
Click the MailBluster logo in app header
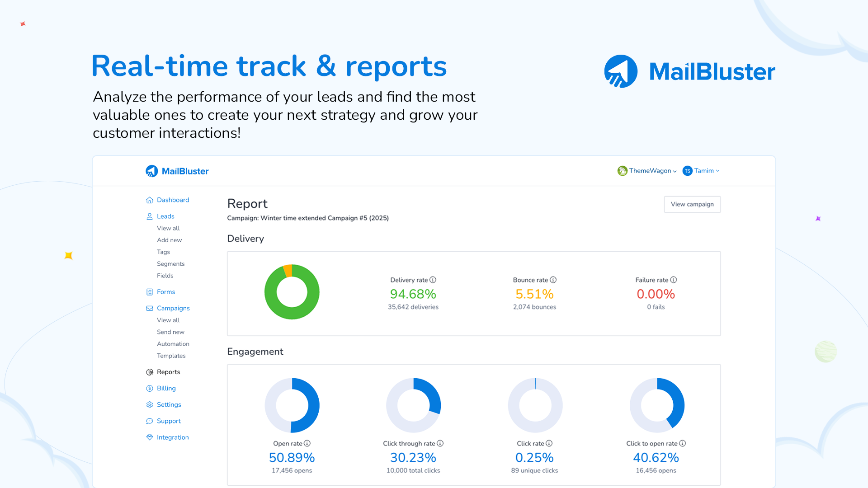click(177, 171)
